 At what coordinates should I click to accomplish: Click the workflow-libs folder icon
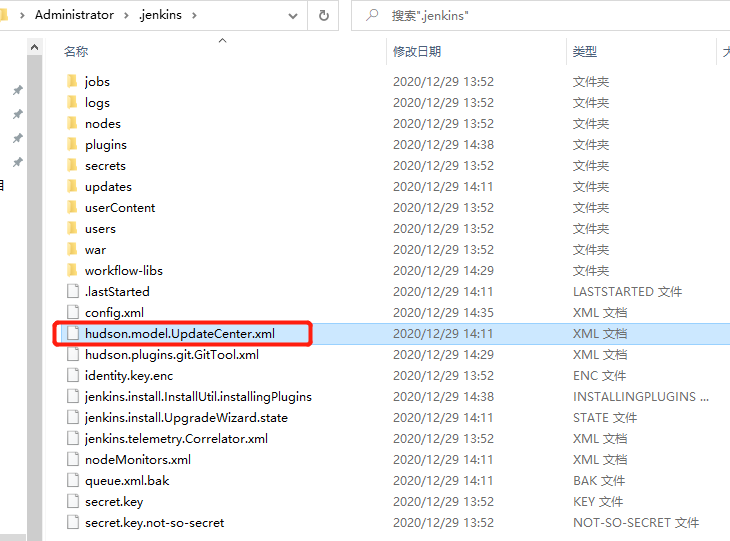click(72, 270)
